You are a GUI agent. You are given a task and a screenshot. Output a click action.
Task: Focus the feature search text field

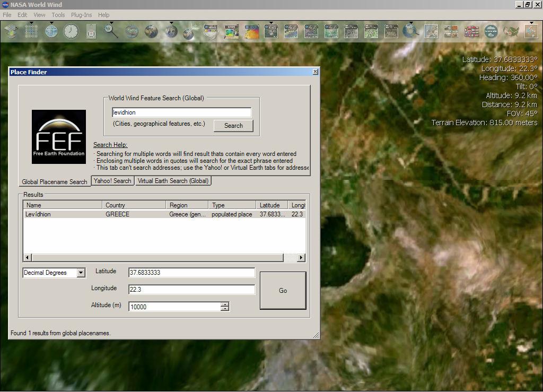[x=182, y=112]
